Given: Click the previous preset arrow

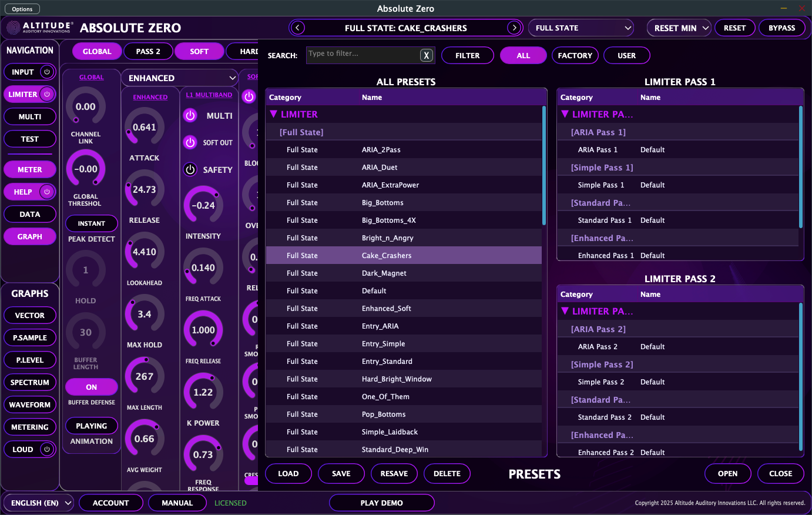Looking at the screenshot, I should tap(297, 28).
